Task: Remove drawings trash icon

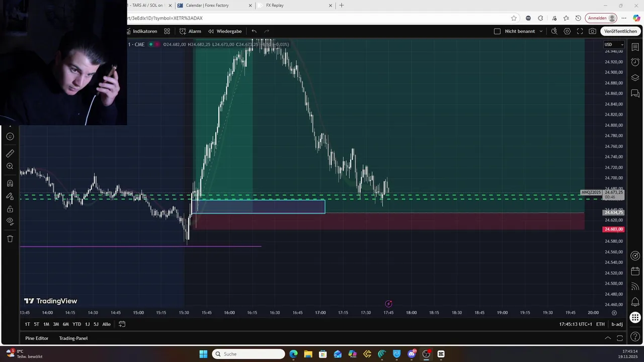Action: [10, 238]
